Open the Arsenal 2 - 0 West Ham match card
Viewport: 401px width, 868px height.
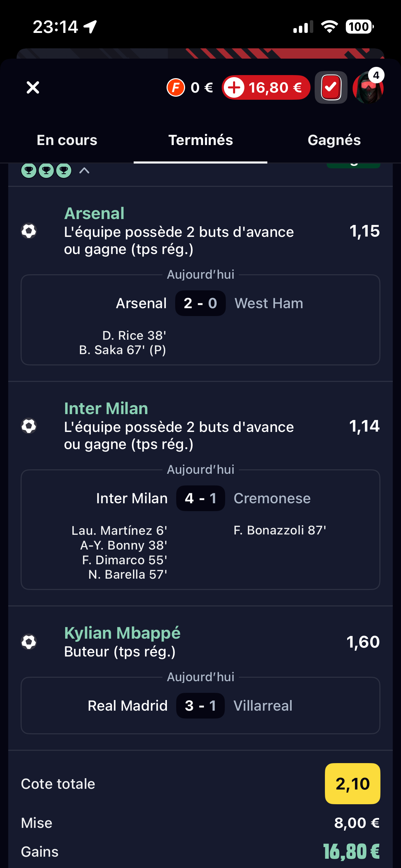point(200,320)
